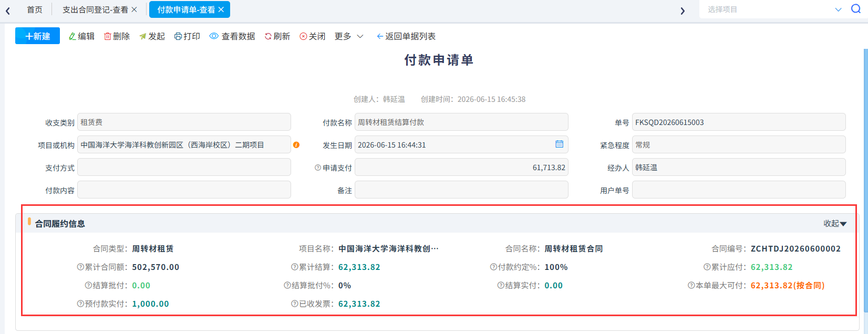Close the 付款申请单-查看 tab
The image size is (868, 334).
tap(221, 9)
